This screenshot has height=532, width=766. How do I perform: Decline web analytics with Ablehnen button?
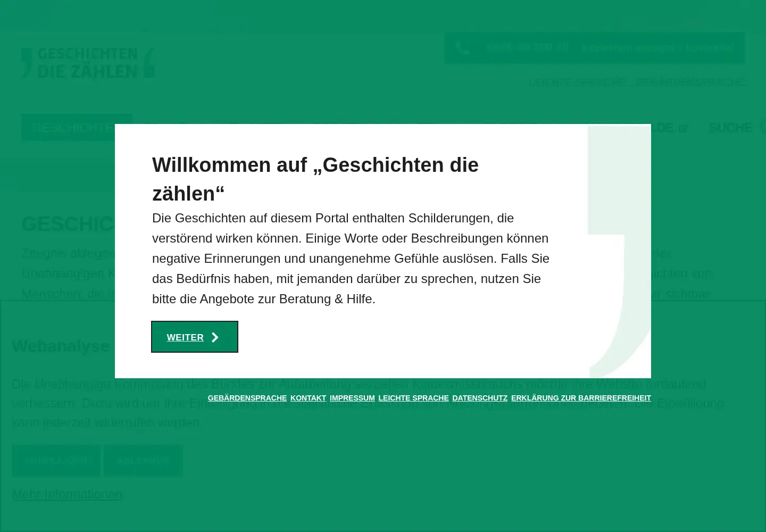click(x=143, y=461)
